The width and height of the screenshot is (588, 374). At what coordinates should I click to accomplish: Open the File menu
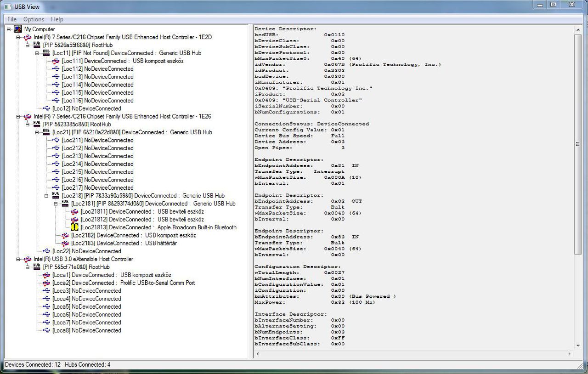[x=12, y=19]
